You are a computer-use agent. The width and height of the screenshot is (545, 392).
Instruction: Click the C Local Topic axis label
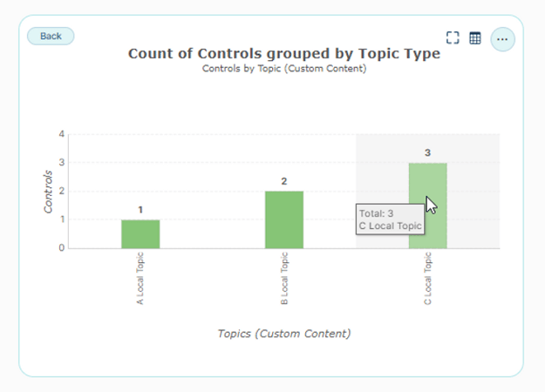[x=427, y=279]
